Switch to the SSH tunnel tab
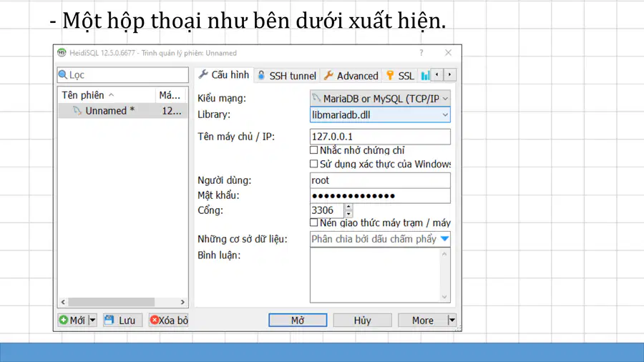The image size is (644, 362). [x=287, y=76]
